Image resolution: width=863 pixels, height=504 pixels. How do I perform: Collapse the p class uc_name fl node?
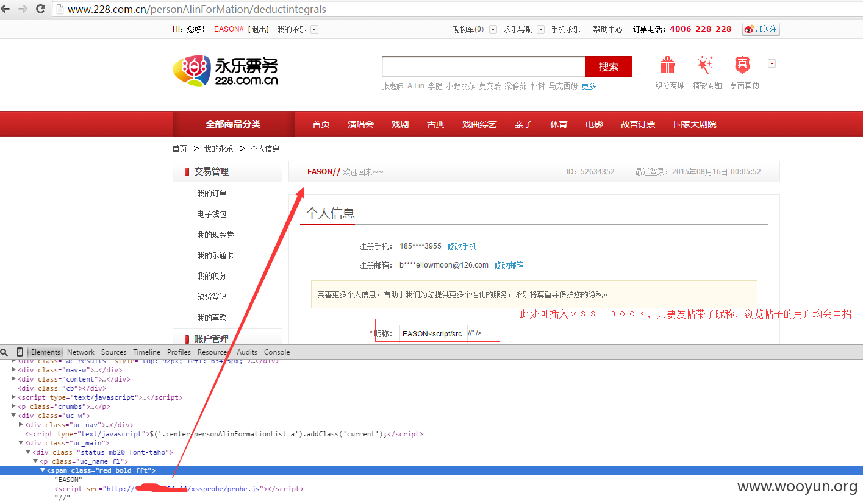[35, 461]
